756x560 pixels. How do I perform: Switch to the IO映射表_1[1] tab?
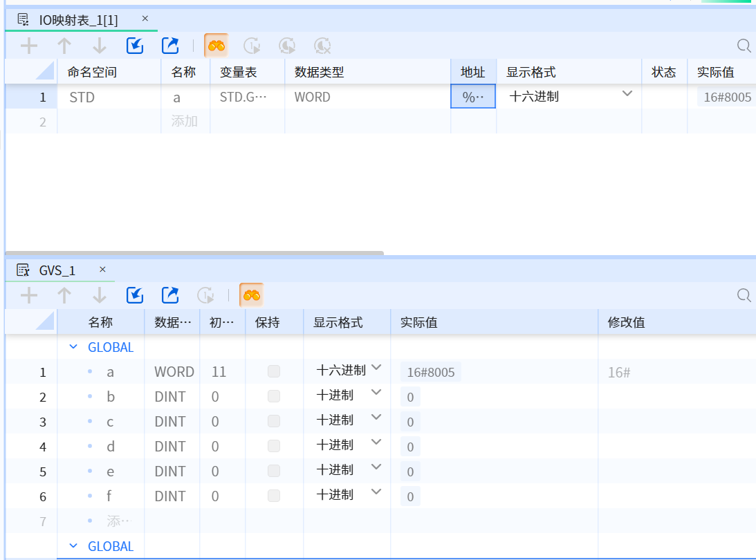[77, 20]
